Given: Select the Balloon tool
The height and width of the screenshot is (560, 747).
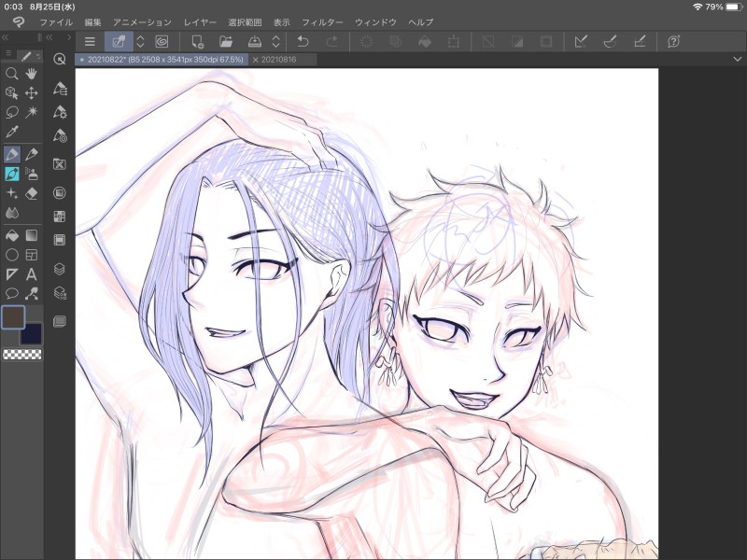Looking at the screenshot, I should [x=12, y=293].
